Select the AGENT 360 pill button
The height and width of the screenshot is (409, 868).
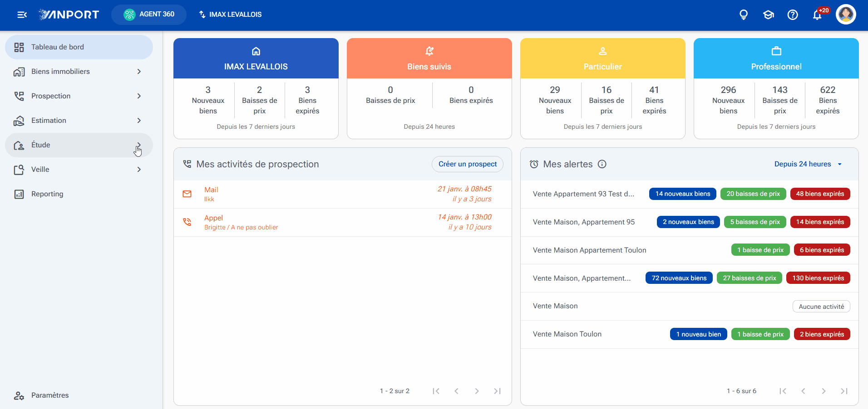[x=149, y=15]
